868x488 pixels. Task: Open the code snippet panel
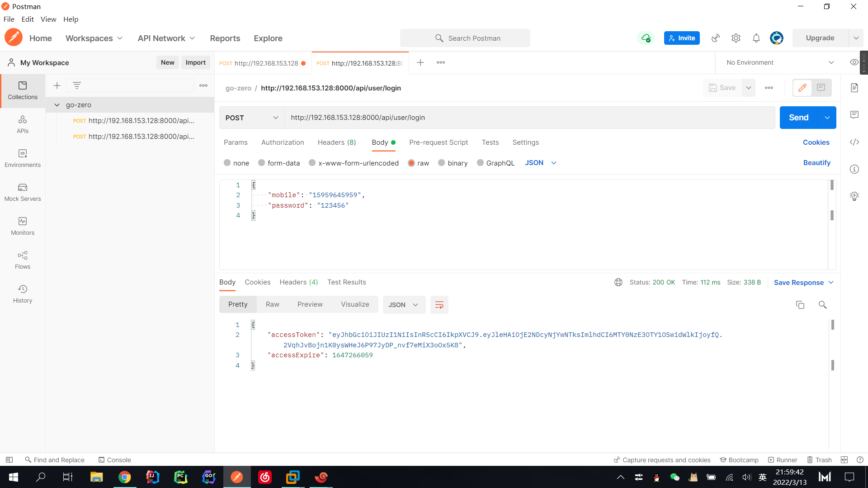pos(854,142)
